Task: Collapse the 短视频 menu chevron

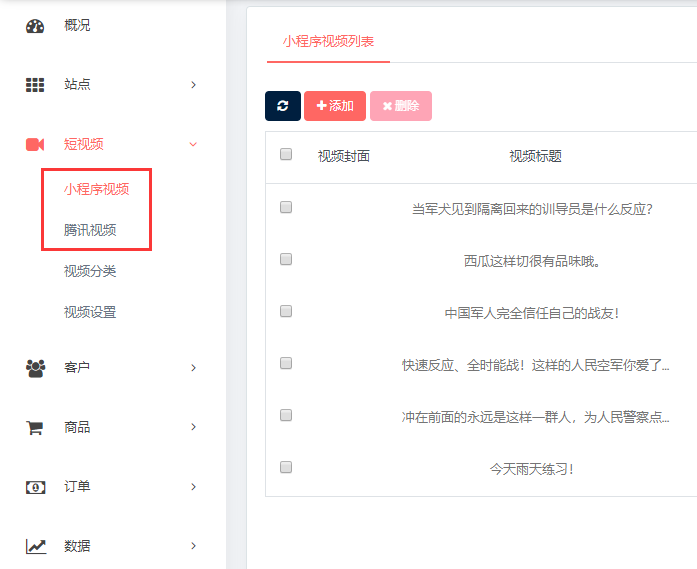Action: tap(193, 144)
